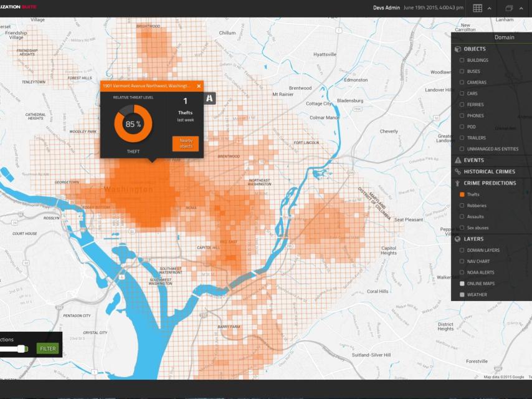Click the Objects section icon
The height and width of the screenshot is (399, 532).
coord(457,48)
